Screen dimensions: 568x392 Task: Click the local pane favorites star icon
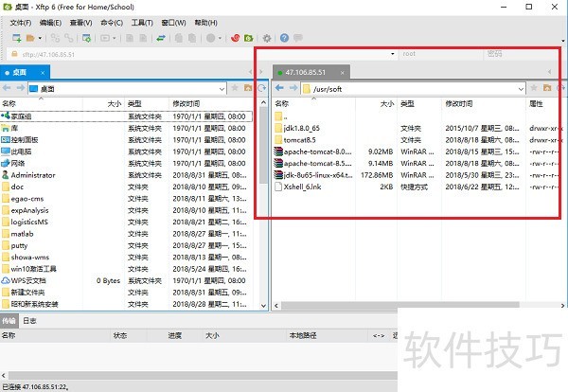pyautogui.click(x=235, y=88)
